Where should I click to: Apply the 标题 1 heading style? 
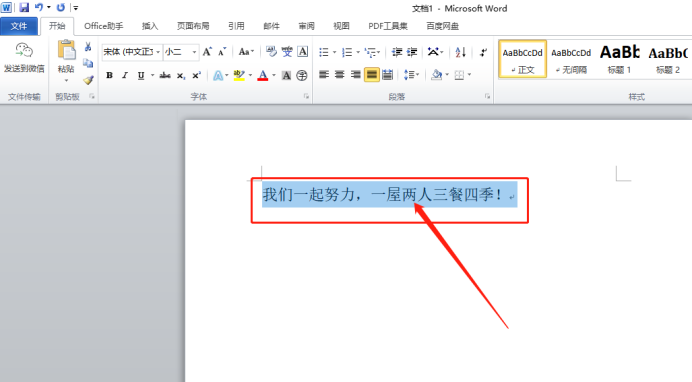pyautogui.click(x=619, y=59)
